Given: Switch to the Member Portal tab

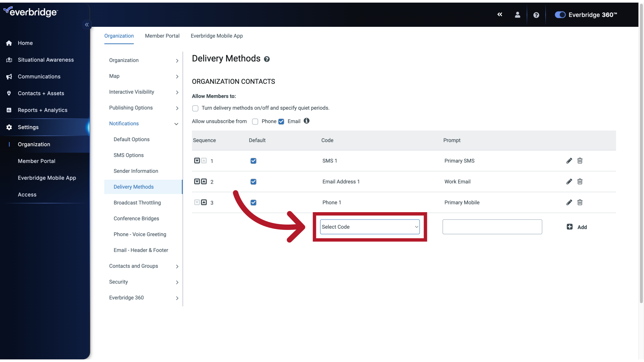Looking at the screenshot, I should coord(162,35).
